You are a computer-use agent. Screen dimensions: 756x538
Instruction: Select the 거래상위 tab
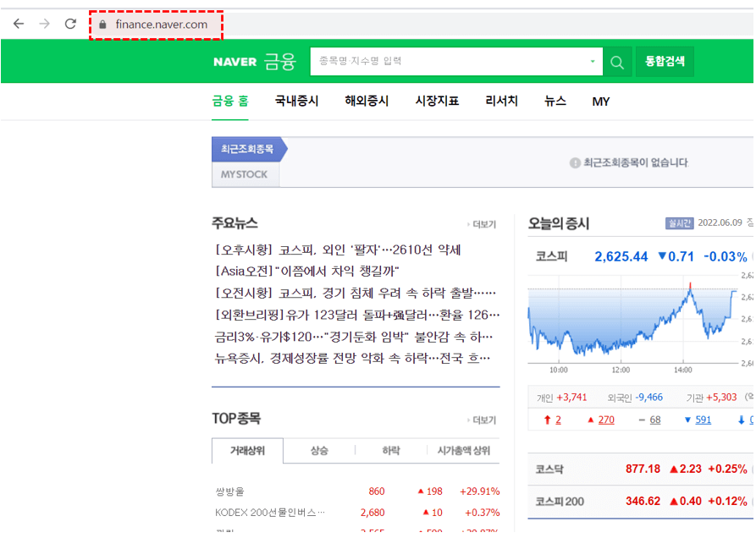point(247,451)
